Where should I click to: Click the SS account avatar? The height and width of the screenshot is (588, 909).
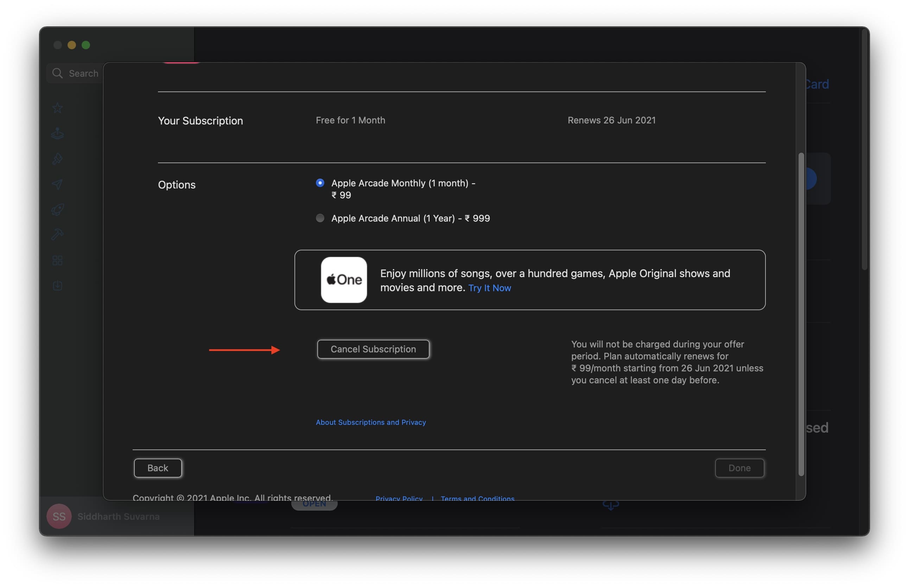[59, 516]
